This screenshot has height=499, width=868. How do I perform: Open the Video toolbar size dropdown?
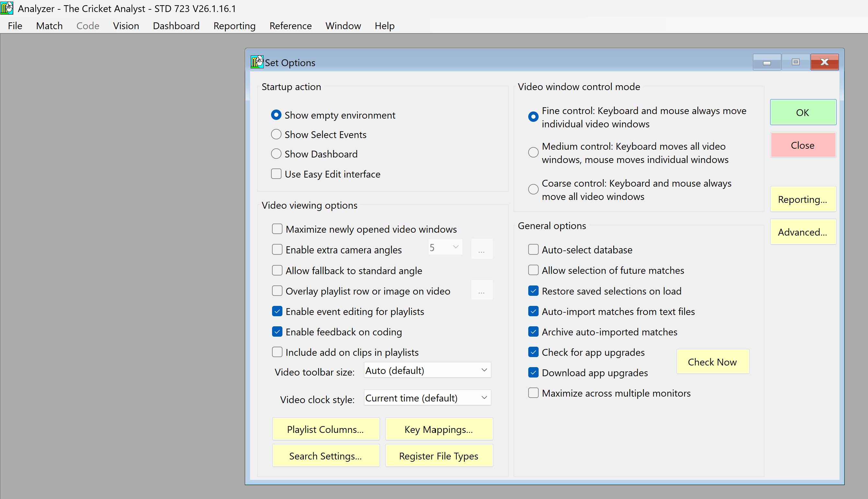427,370
